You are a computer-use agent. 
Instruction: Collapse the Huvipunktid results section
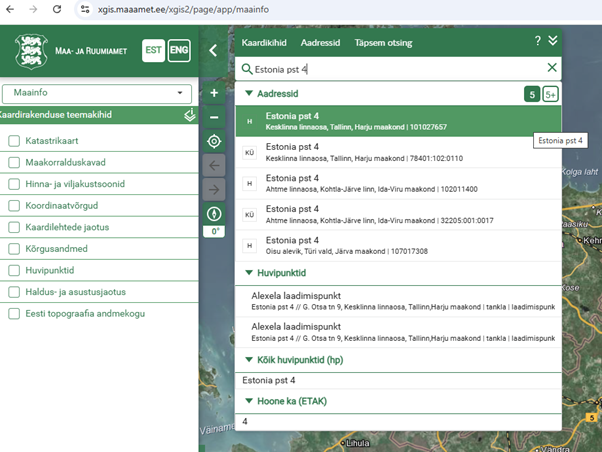pos(249,272)
